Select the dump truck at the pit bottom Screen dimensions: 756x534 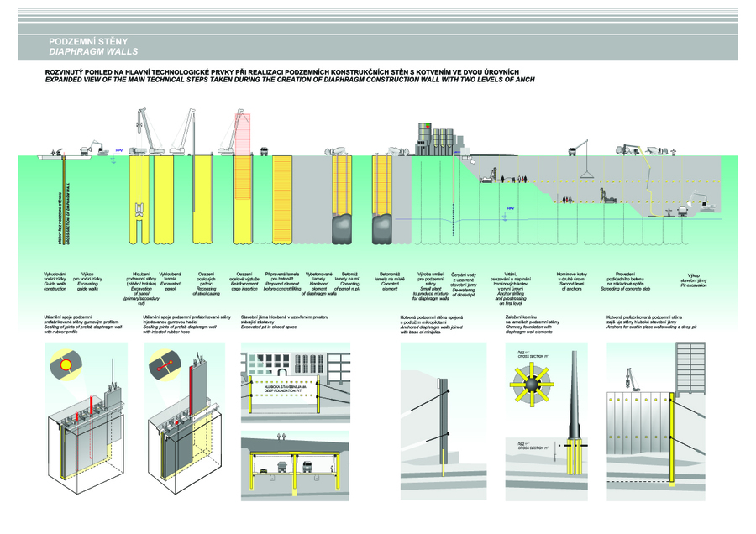coord(683,212)
